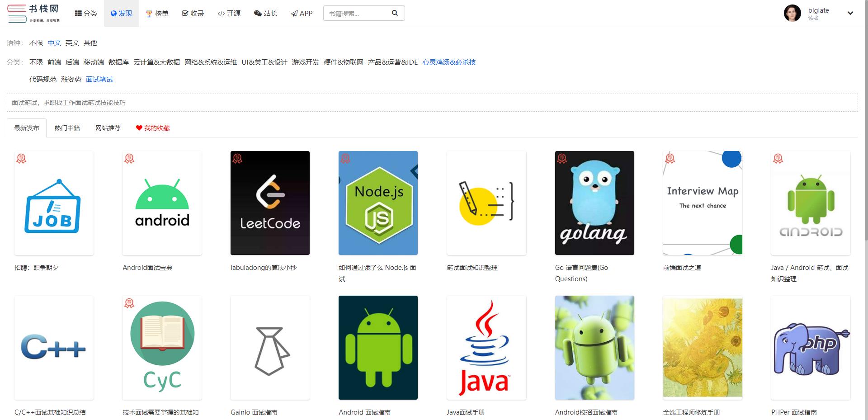Image resolution: width=868 pixels, height=420 pixels.
Task: Select the 代码规范 subcategory
Action: pyautogui.click(x=43, y=80)
